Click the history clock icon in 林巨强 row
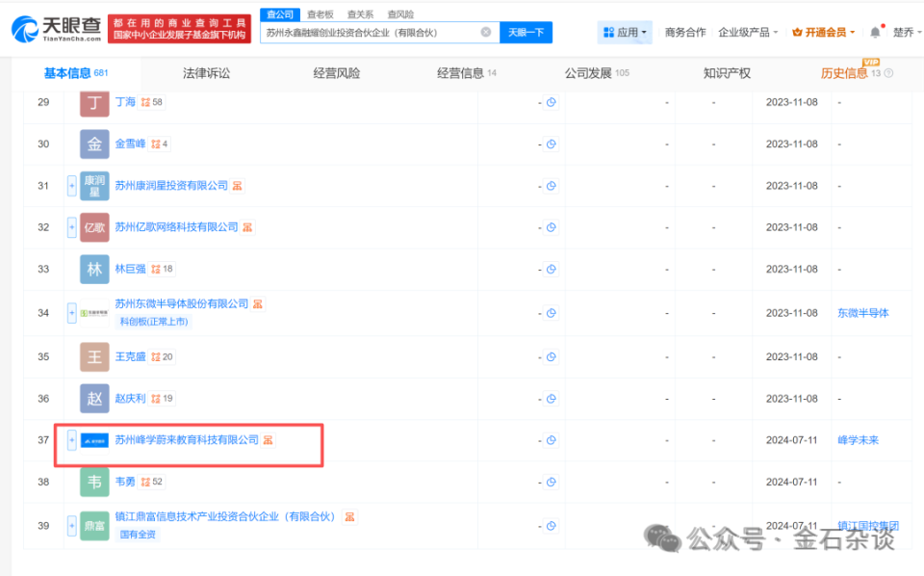Screen dimensions: 924x576 551,269
